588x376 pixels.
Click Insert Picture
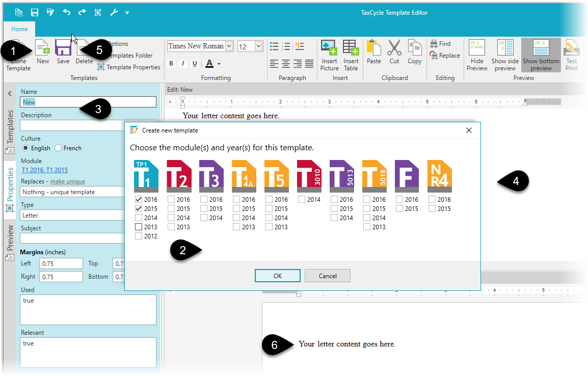coord(329,55)
